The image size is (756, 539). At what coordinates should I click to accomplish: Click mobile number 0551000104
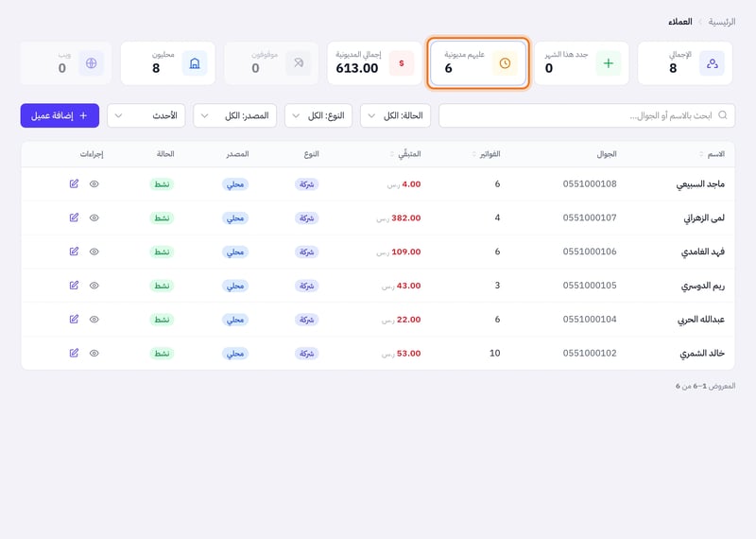pyautogui.click(x=590, y=319)
